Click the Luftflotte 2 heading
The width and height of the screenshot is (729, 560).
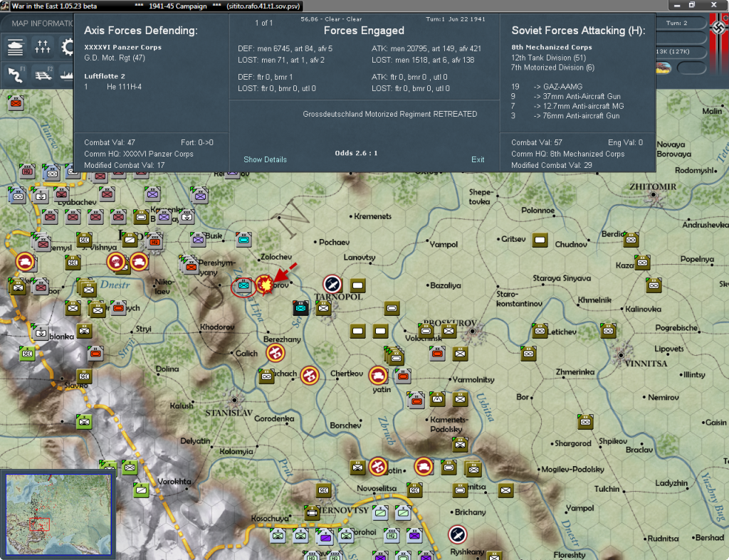[x=105, y=76]
